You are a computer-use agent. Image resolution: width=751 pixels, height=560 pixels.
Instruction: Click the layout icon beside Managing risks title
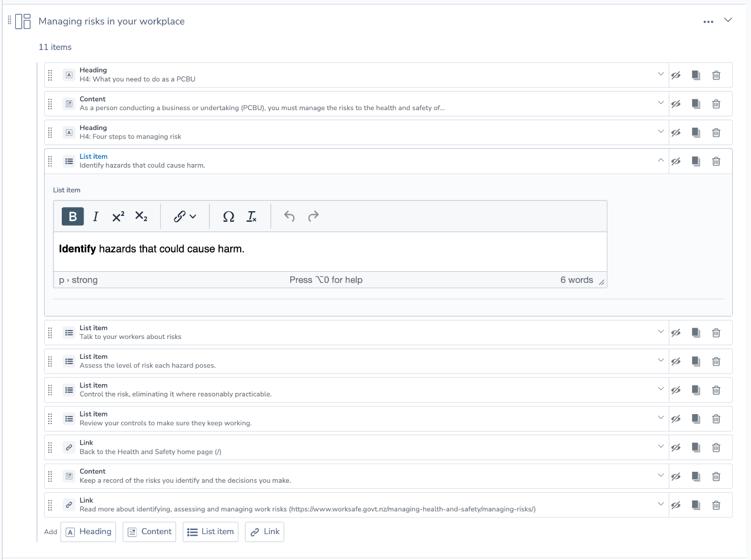pos(23,21)
